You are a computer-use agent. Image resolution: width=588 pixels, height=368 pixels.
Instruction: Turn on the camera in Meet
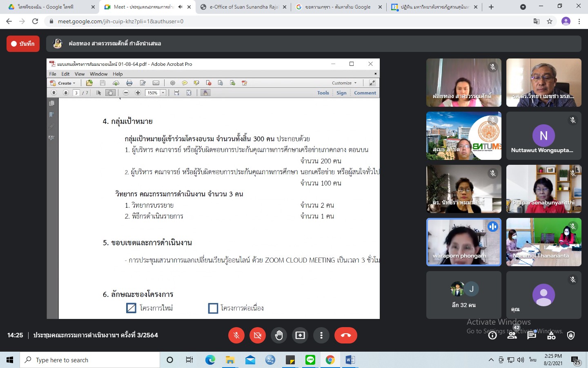point(257,335)
